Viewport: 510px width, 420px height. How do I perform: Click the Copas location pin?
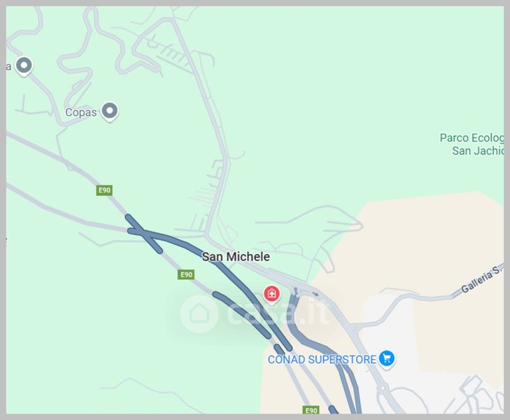tap(110, 111)
